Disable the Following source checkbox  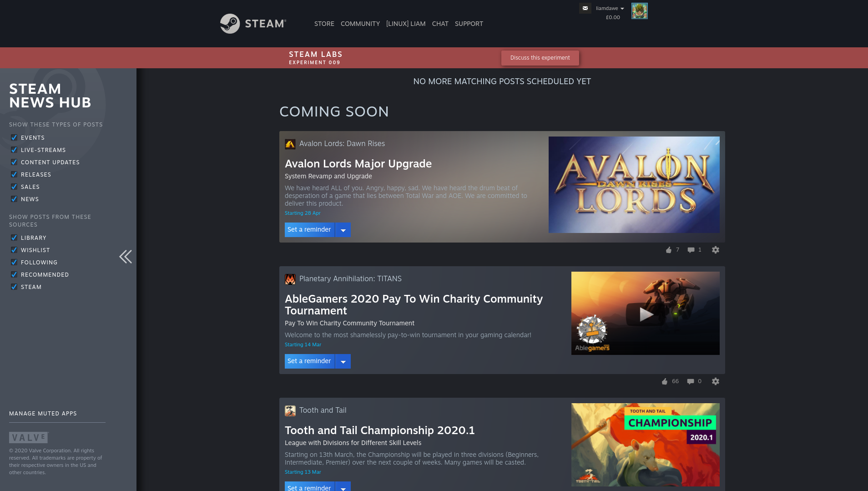pos(14,262)
